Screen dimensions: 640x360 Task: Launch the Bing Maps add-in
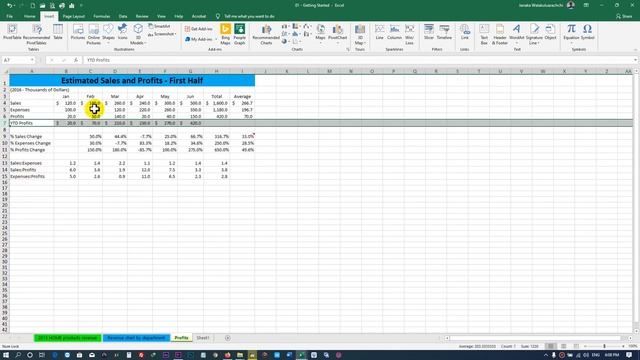225,34
